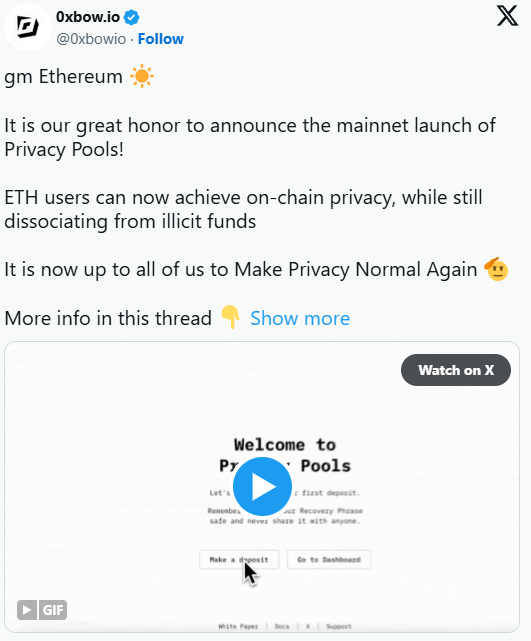The width and height of the screenshot is (531, 641).
Task: Open the Docs footer link
Action: tap(282, 626)
